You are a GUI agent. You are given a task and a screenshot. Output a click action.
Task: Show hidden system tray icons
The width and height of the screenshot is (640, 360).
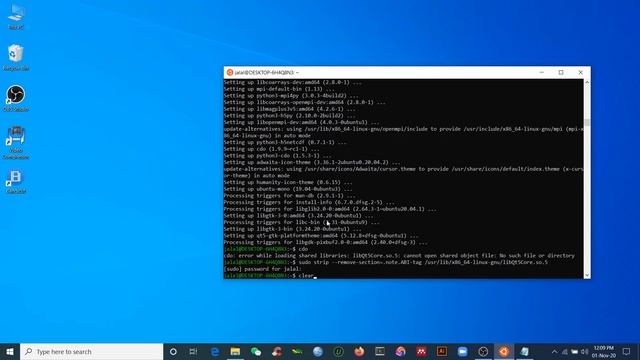[x=554, y=352]
